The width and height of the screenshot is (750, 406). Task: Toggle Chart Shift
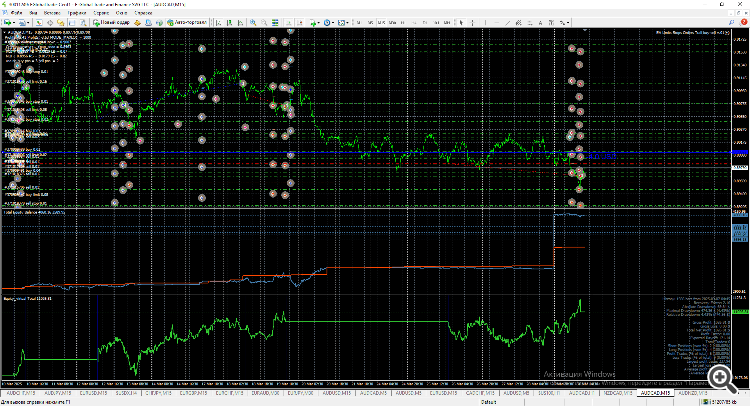coord(300,22)
